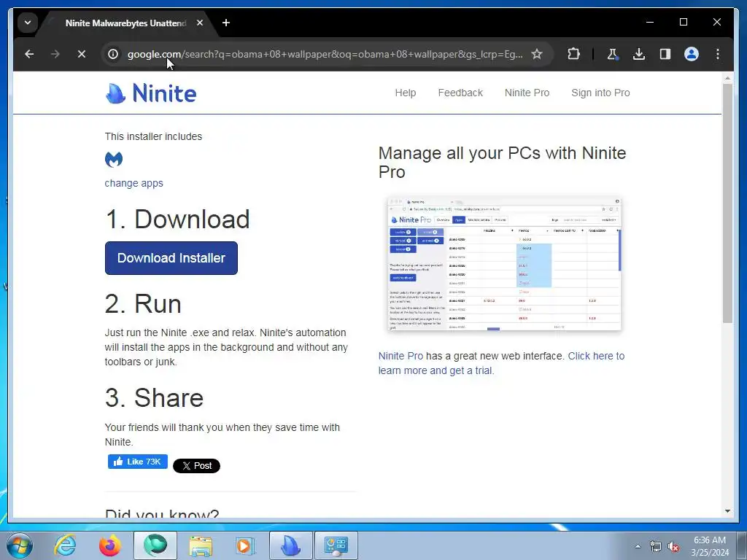Image resolution: width=747 pixels, height=560 pixels.
Task: Switch to Ninite taskbar icon
Action: coord(291,545)
